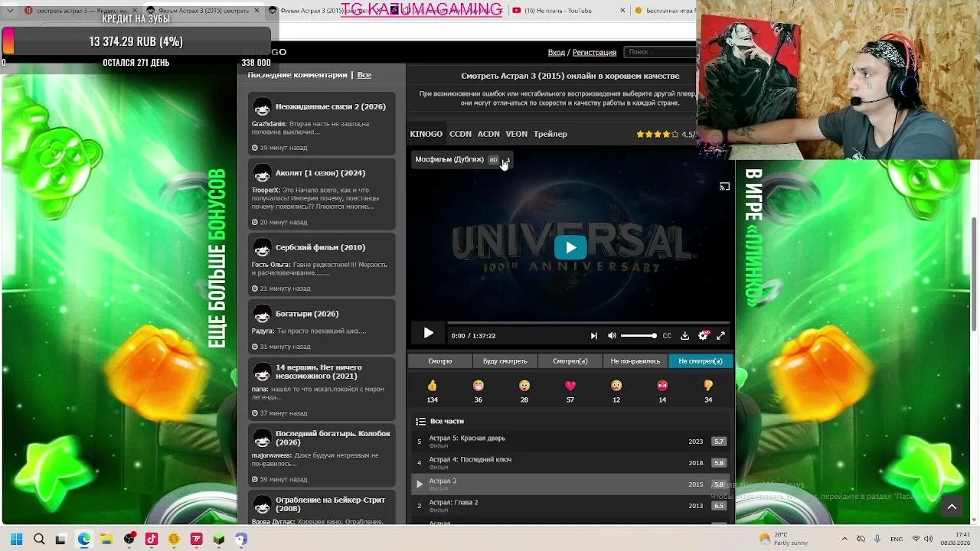Screen dimensions: 980x551
Task: Click the video seek progress bar
Action: [588, 323]
